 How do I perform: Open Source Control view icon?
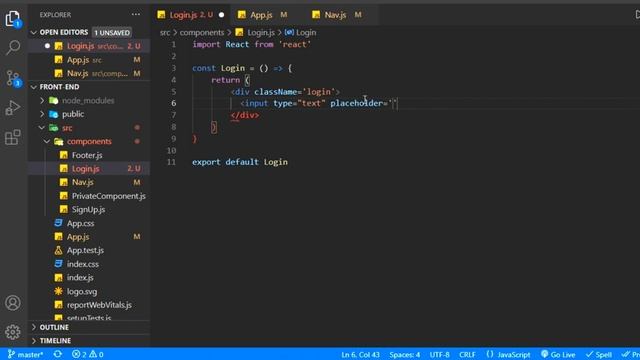[13, 78]
